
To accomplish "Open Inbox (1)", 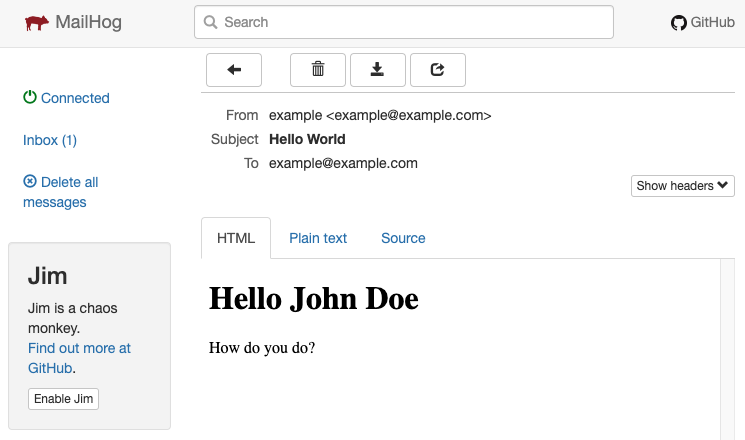I will pyautogui.click(x=50, y=140).
